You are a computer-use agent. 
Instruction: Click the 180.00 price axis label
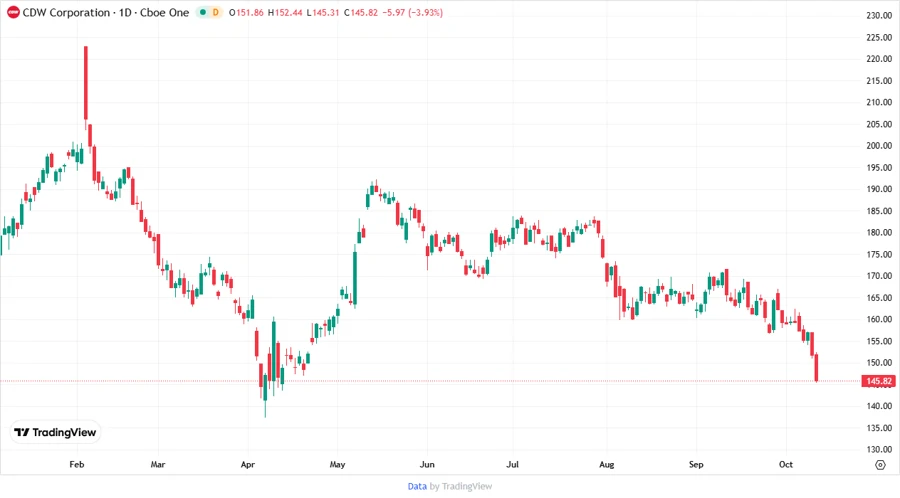(879, 233)
